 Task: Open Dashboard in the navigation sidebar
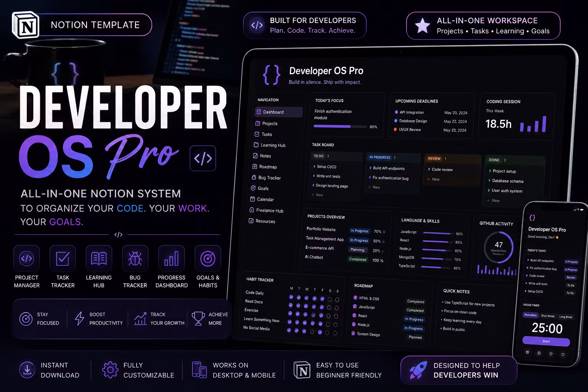pos(278,112)
